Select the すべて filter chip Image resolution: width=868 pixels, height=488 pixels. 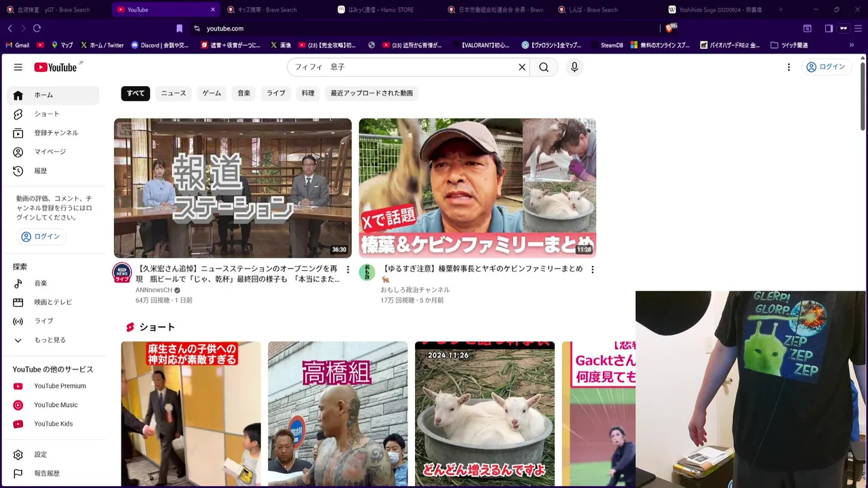tap(136, 94)
